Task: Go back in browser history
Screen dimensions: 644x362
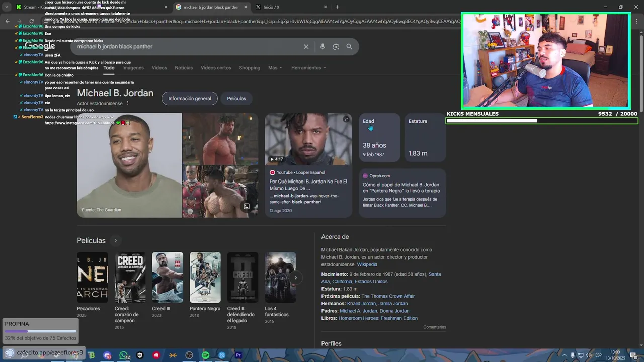Action: point(7,21)
